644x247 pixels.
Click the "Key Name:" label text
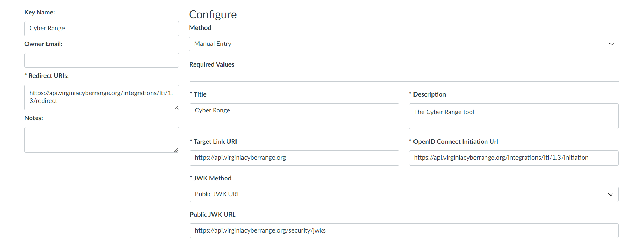pos(39,12)
